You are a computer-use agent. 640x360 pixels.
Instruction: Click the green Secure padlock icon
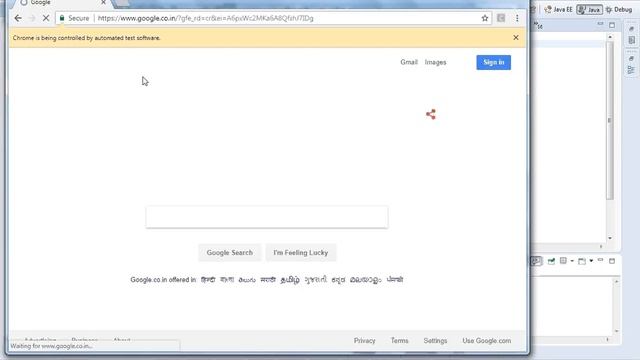pyautogui.click(x=62, y=18)
